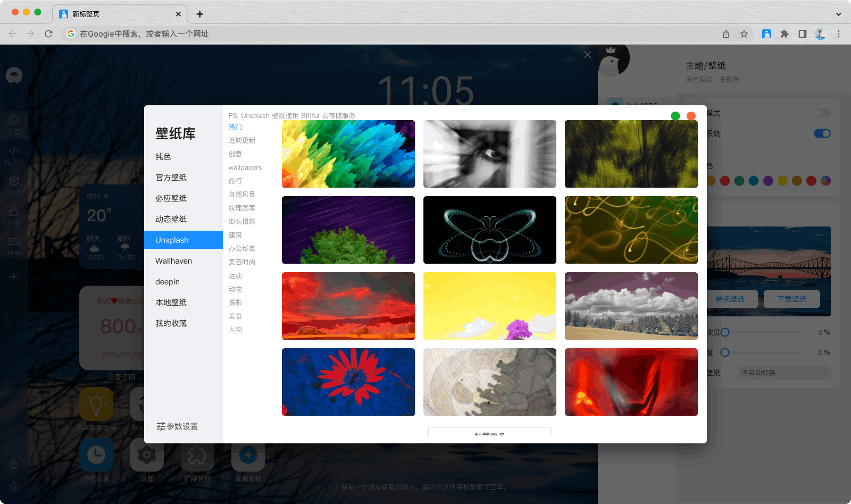Select the black butterfly wallpaper thumbnail
Screen dimensions: 851x504
(489, 230)
